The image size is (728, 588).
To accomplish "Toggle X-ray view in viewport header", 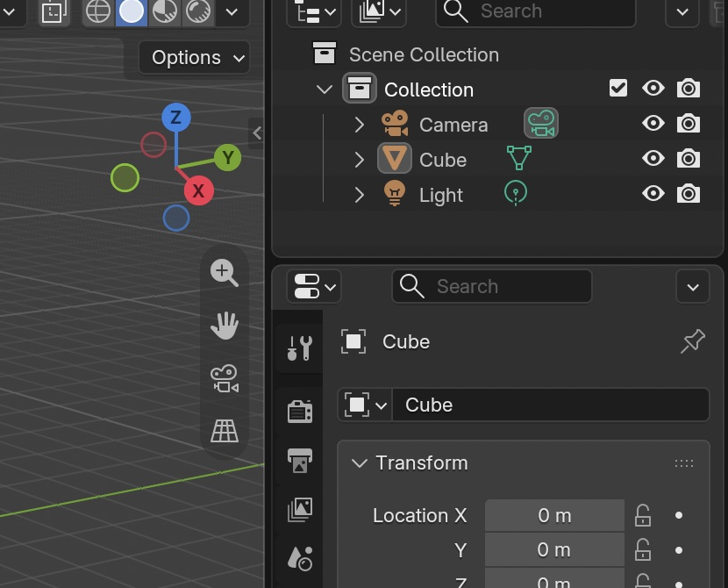I will 54,11.
